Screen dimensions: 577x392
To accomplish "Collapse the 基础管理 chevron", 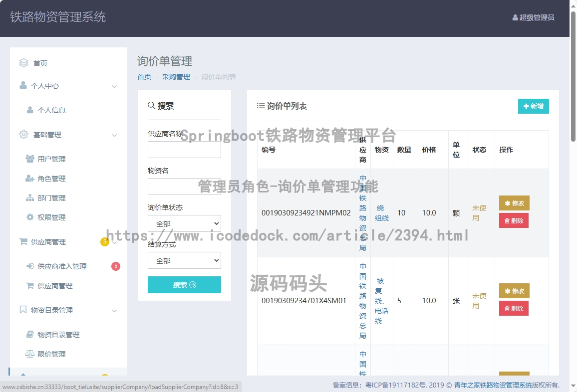I will click(x=114, y=135).
